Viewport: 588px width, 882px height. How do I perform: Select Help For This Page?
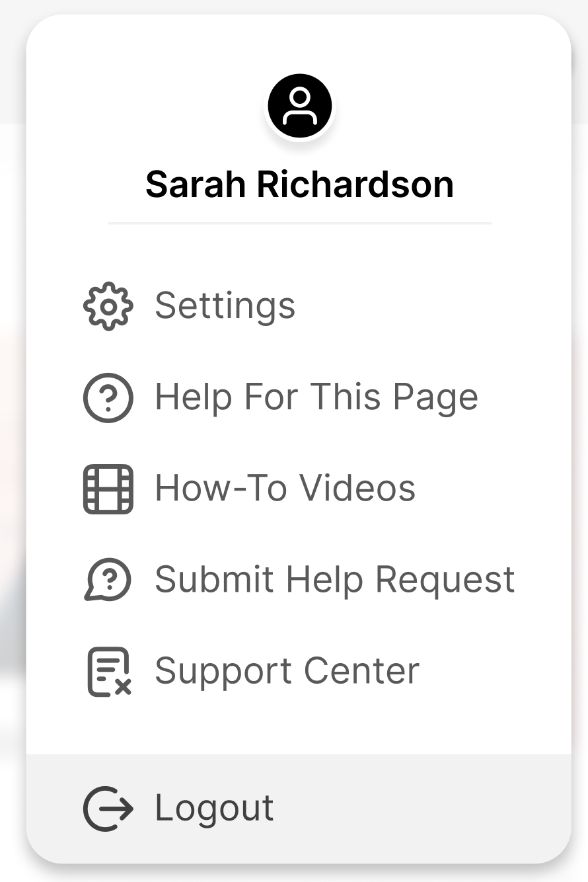point(316,397)
